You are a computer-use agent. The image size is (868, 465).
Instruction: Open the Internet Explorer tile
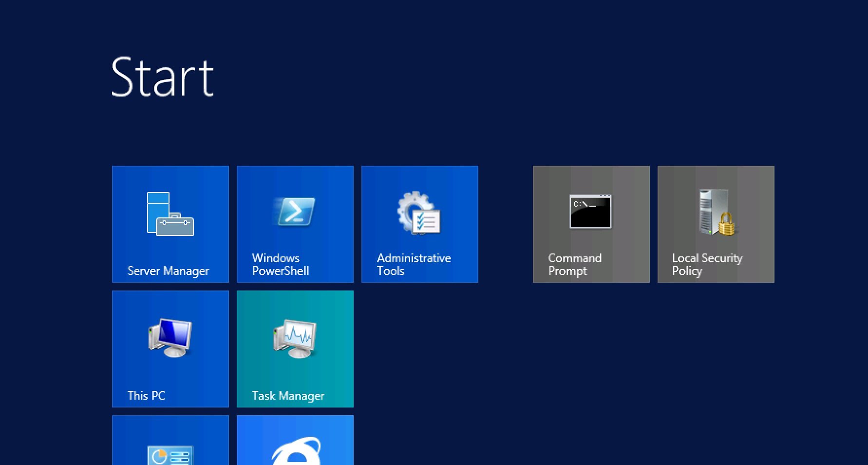point(295,440)
